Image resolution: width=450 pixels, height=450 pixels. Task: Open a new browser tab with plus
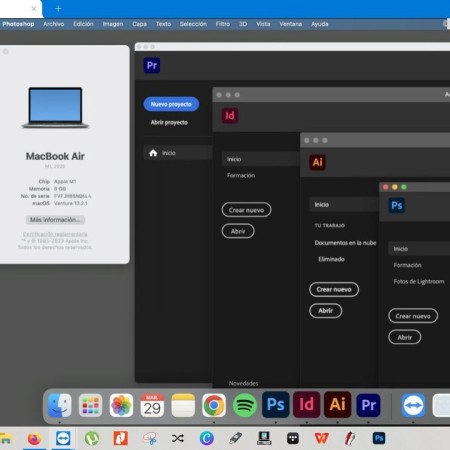coord(58,8)
